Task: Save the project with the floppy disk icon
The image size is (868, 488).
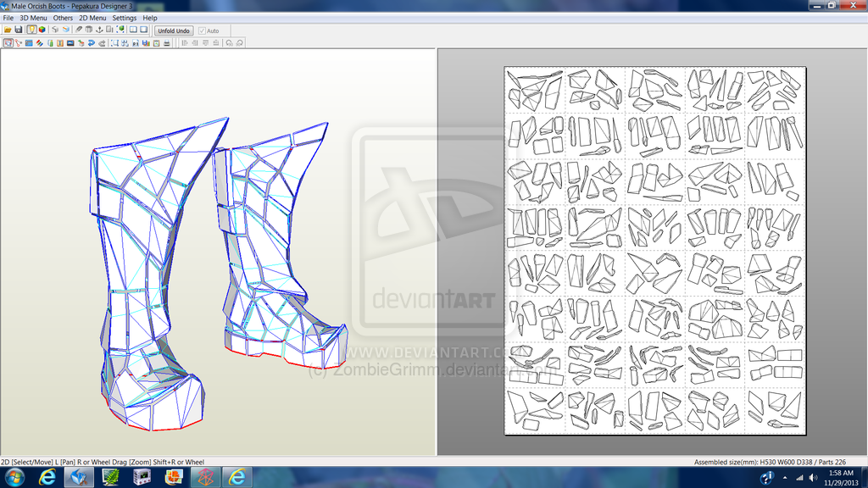Action: (19, 30)
